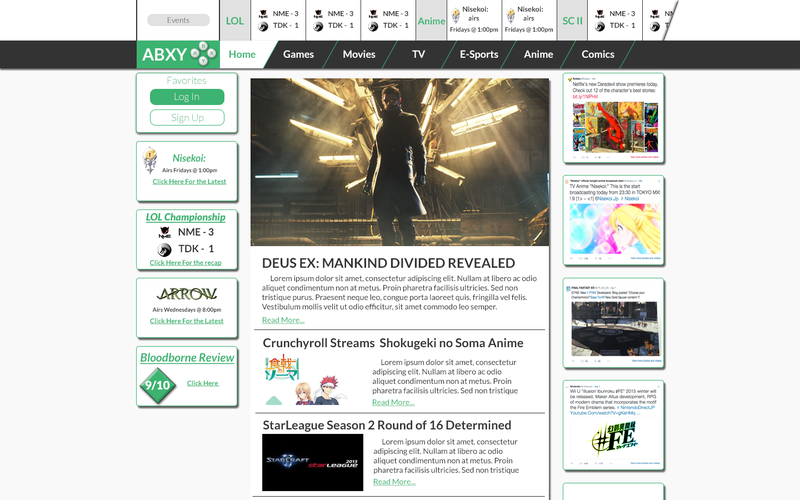The height and width of the screenshot is (500, 800).
Task: Click the ABXY controller buttons icon
Action: point(204,54)
